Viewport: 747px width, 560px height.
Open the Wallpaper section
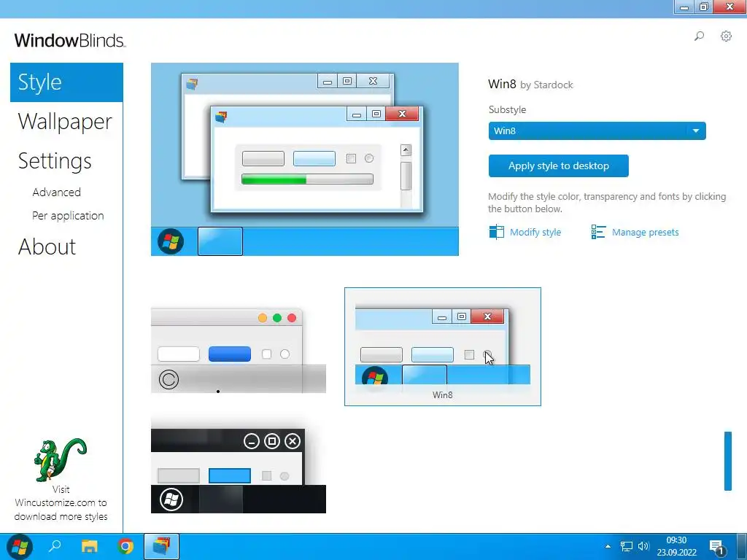pyautogui.click(x=65, y=122)
